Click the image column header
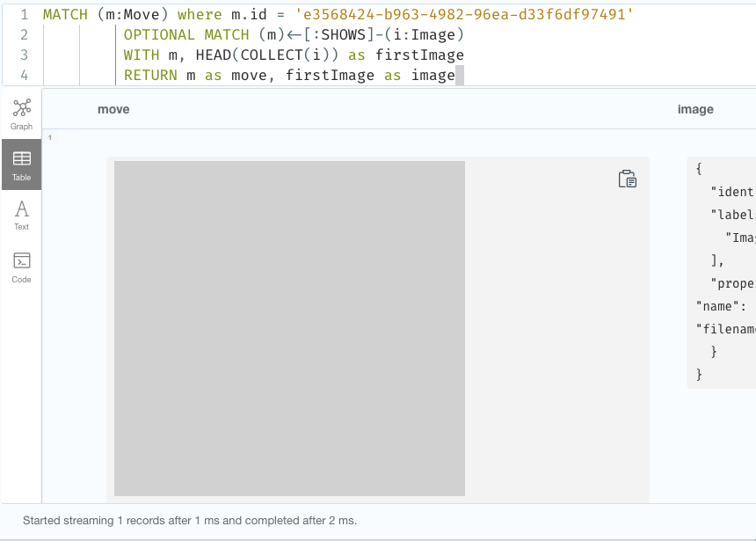This screenshot has width=756, height=541. pos(695,110)
